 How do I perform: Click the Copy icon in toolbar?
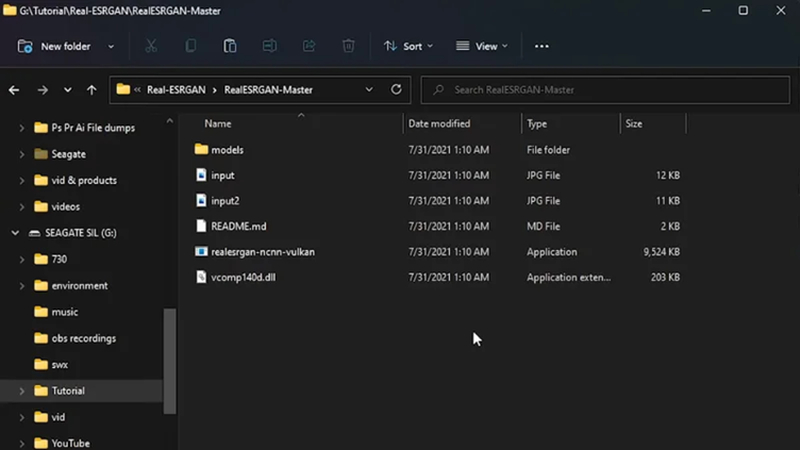point(190,46)
